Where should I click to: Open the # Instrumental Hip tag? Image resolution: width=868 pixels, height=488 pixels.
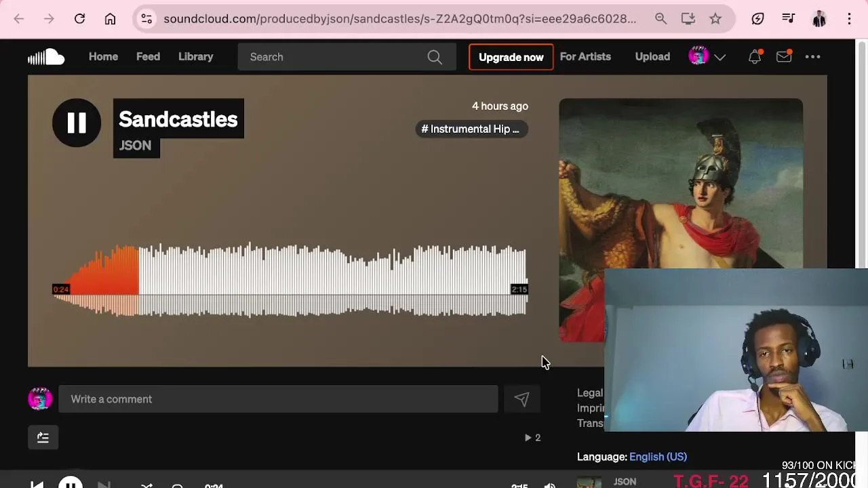point(471,129)
